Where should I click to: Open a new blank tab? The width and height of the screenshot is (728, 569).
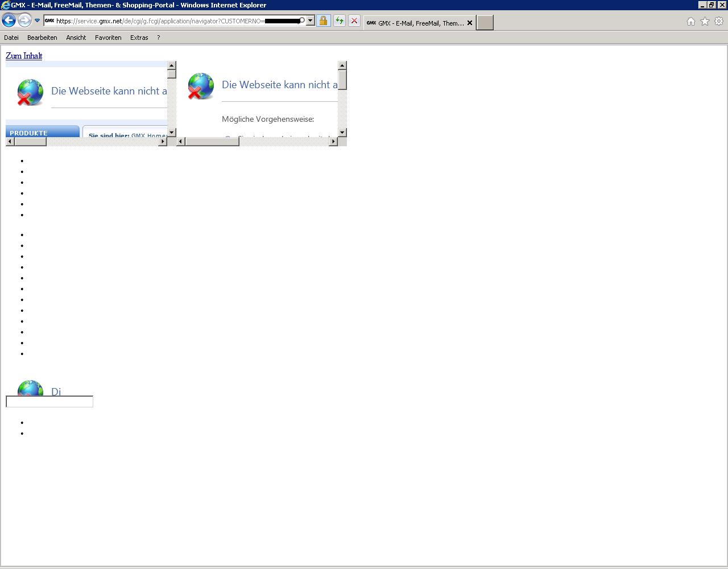pyautogui.click(x=485, y=23)
